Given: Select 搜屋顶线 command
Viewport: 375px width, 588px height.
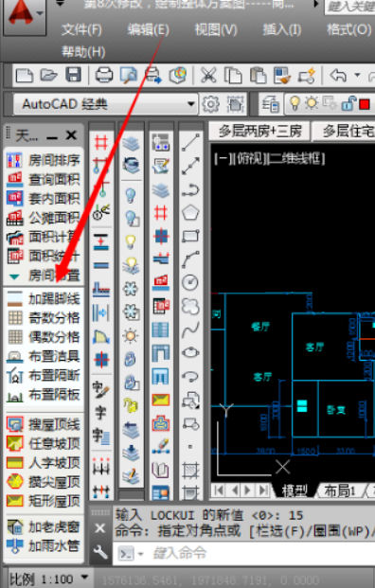Looking at the screenshot, I should [x=44, y=424].
